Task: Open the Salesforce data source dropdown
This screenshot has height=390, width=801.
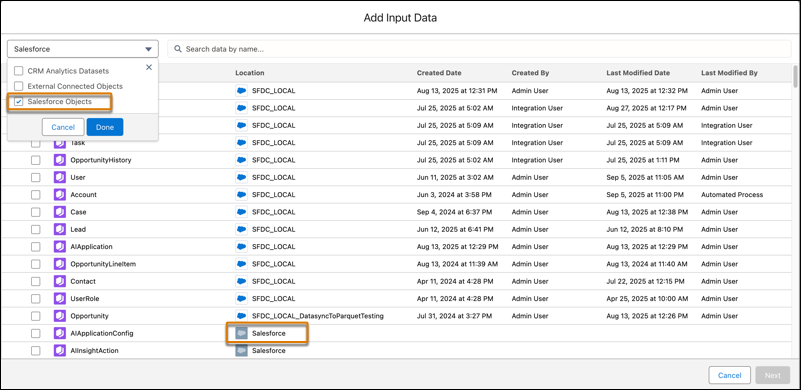Action: pos(83,49)
